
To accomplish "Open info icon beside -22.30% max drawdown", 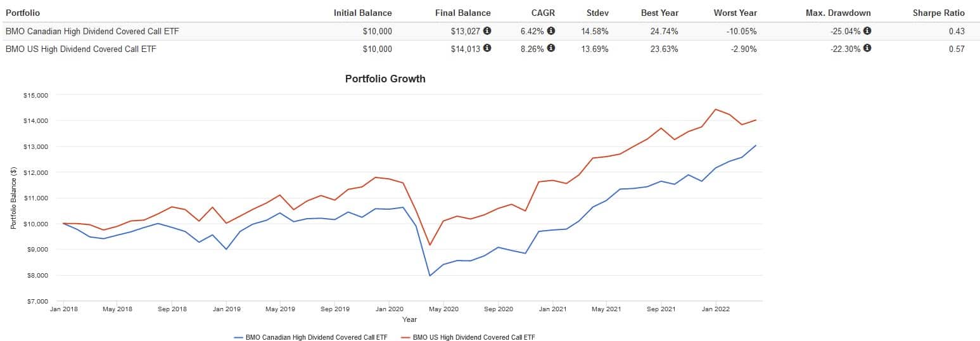I will 867,48.
